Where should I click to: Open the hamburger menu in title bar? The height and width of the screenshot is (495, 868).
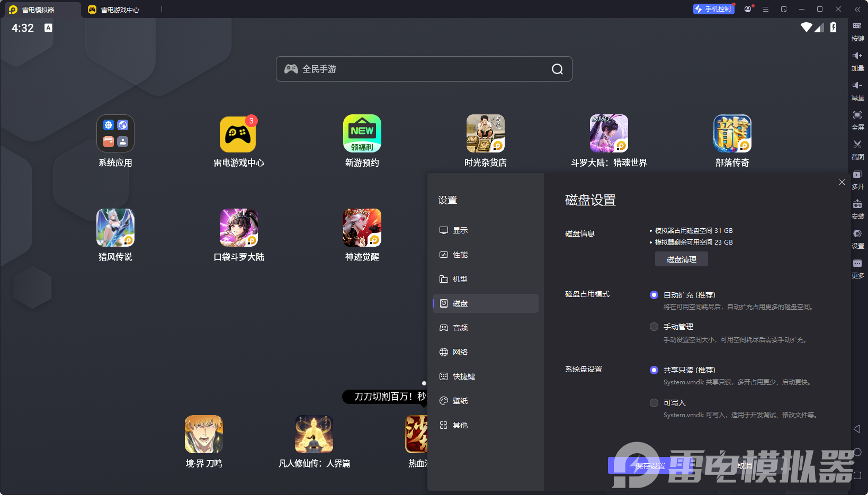[x=766, y=9]
